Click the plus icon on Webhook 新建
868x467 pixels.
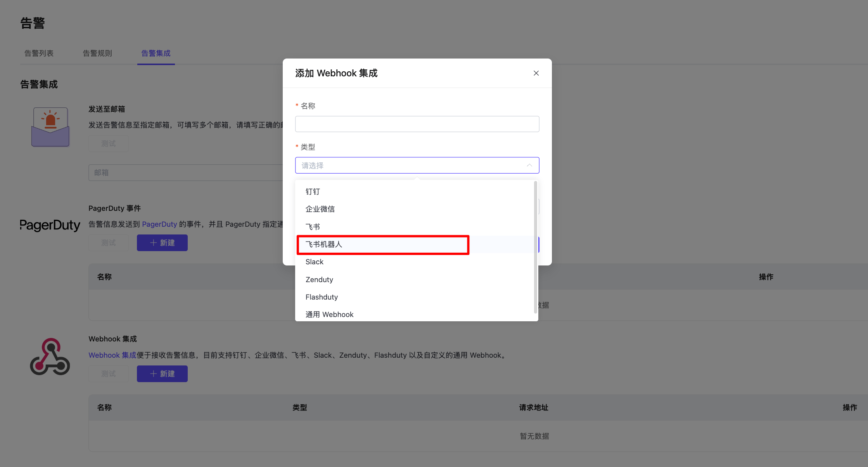pos(154,374)
